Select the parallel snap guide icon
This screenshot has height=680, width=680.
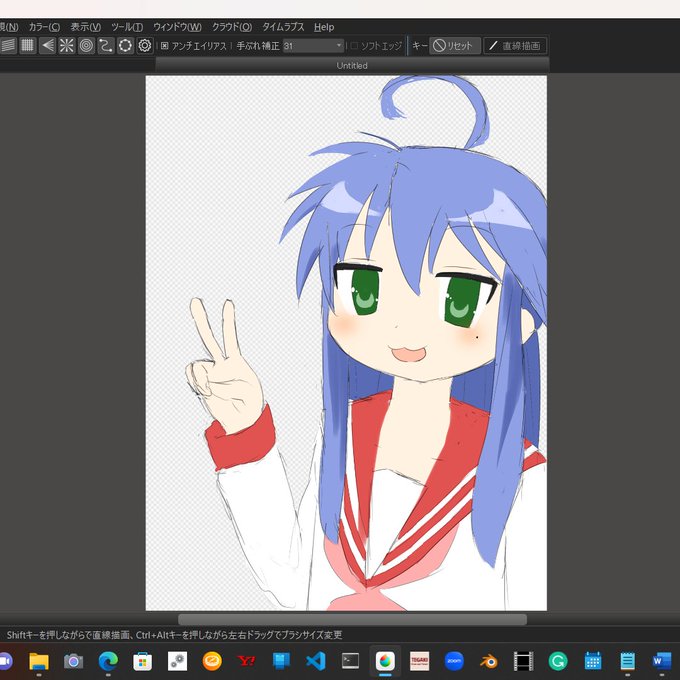coord(9,46)
